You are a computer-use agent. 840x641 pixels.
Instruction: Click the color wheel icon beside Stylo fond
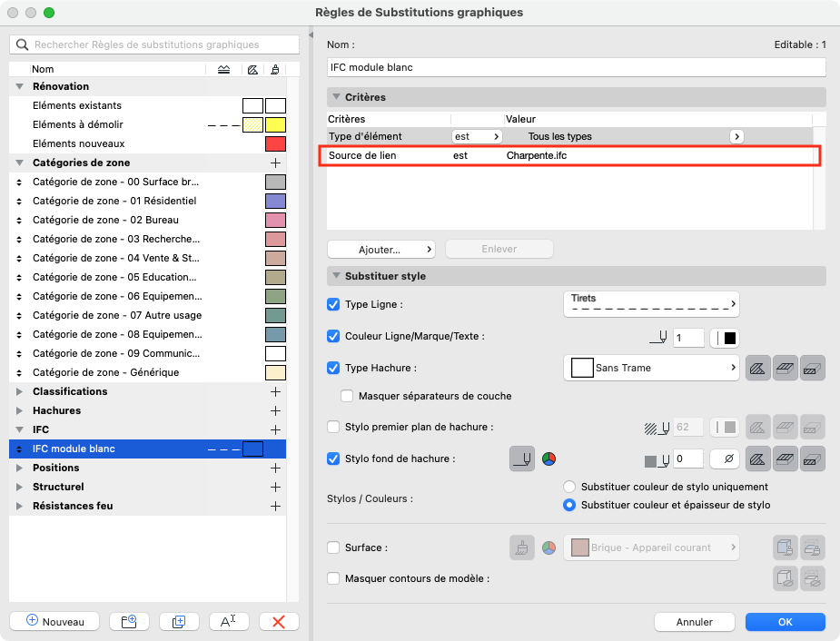[x=548, y=459]
